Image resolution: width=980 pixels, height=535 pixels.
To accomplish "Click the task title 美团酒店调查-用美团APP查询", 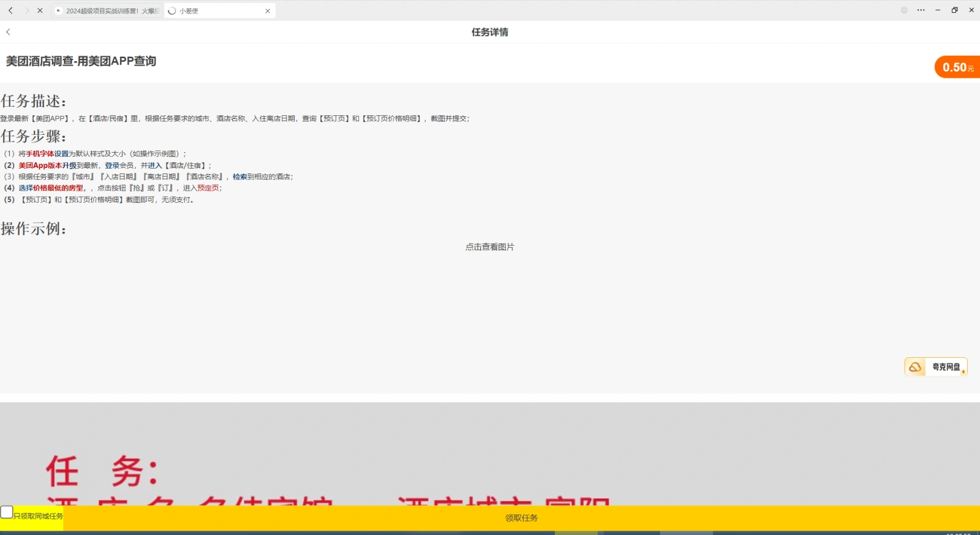I will 81,61.
